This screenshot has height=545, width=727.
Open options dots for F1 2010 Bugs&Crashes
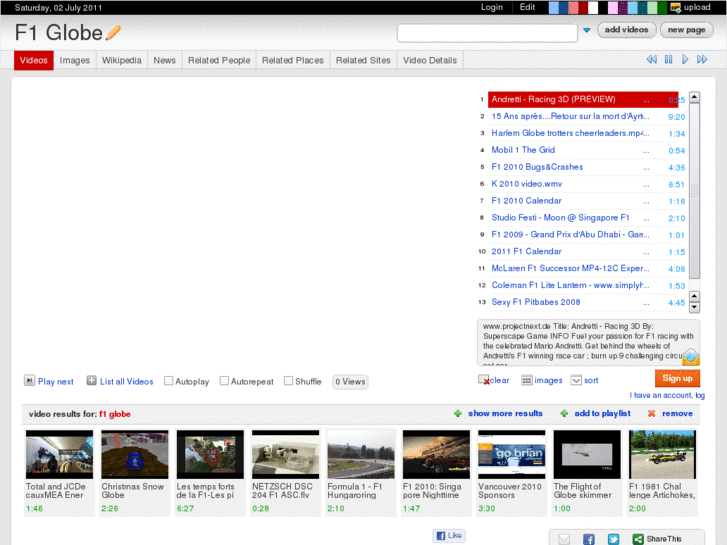tap(646, 168)
